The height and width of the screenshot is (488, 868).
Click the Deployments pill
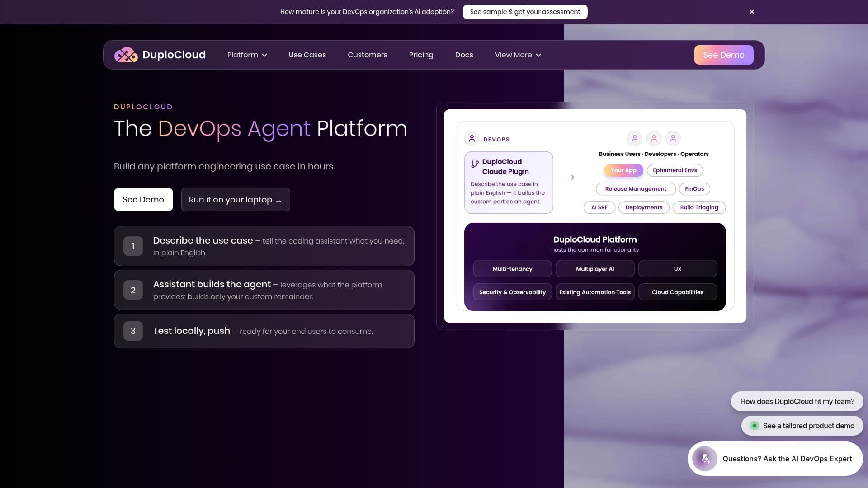coord(644,207)
